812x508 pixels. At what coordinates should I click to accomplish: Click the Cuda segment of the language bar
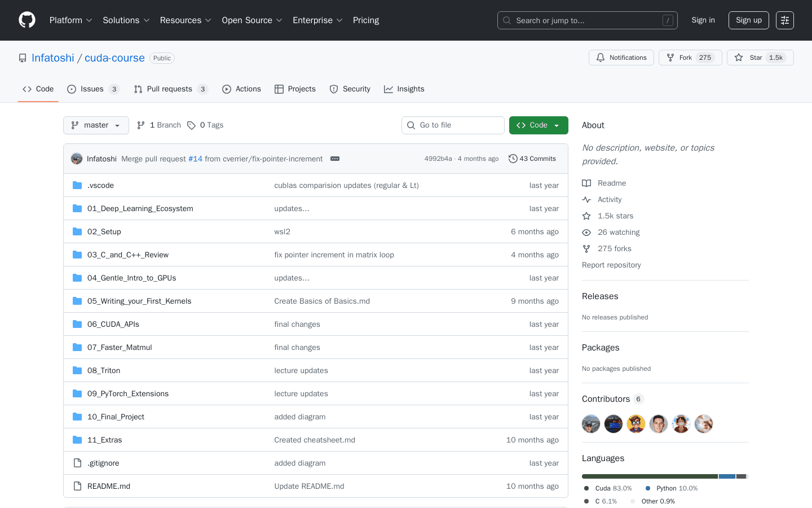pyautogui.click(x=650, y=476)
